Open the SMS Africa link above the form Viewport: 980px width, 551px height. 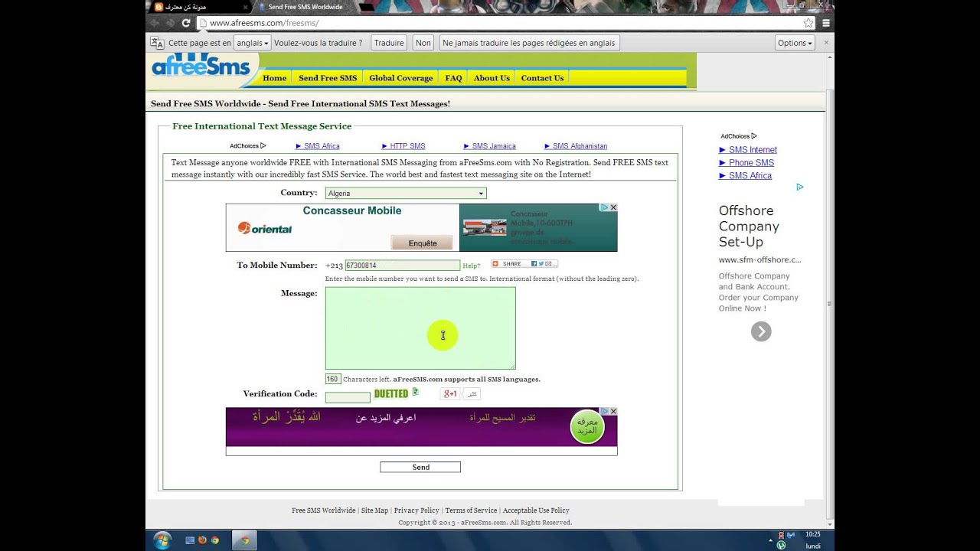318,146
